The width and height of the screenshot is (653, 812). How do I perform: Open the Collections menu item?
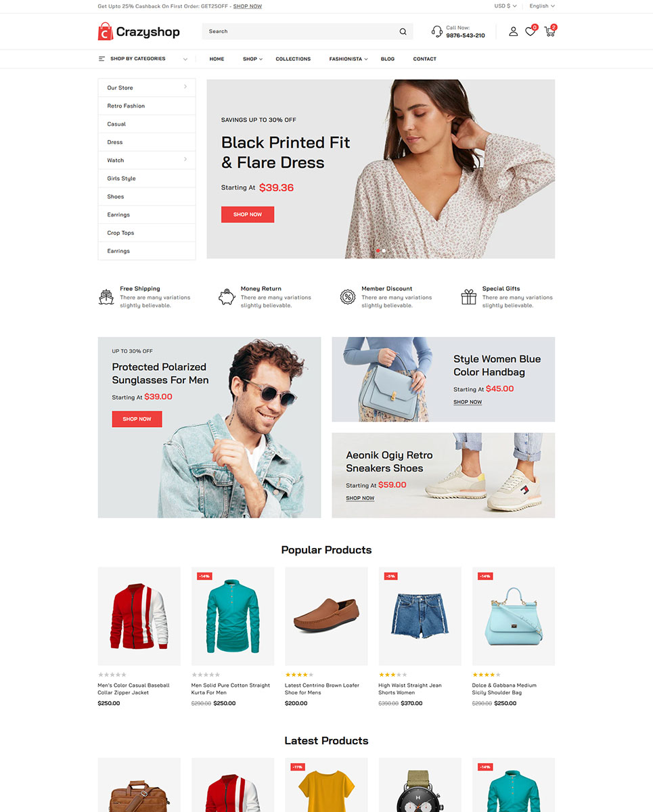tap(293, 59)
